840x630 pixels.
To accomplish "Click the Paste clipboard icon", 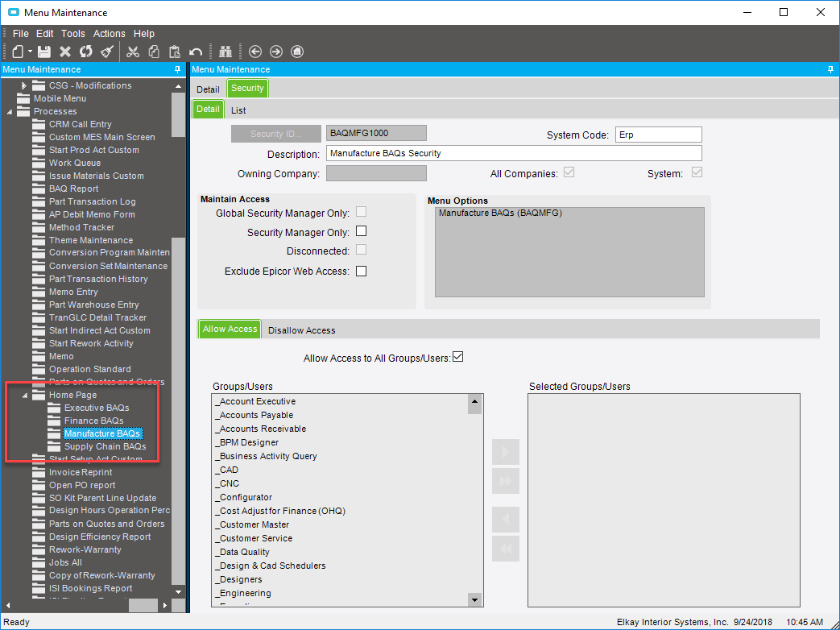I will [x=174, y=52].
